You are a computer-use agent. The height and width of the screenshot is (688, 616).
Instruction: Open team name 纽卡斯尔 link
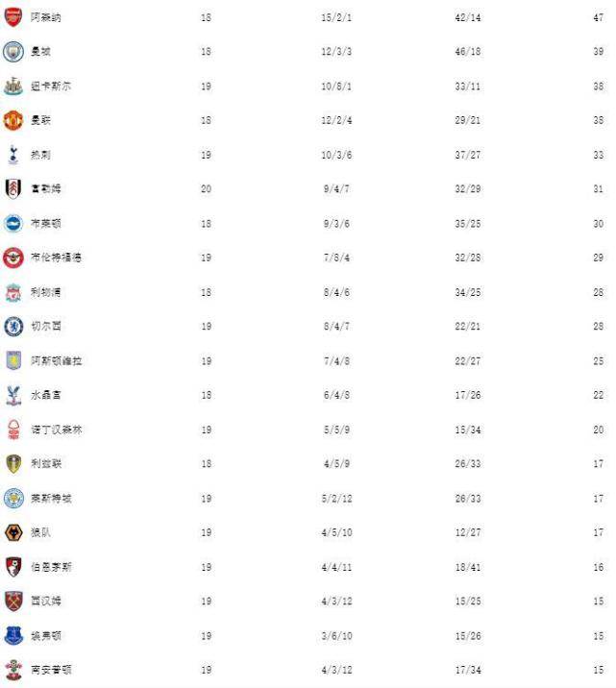pyautogui.click(x=51, y=86)
